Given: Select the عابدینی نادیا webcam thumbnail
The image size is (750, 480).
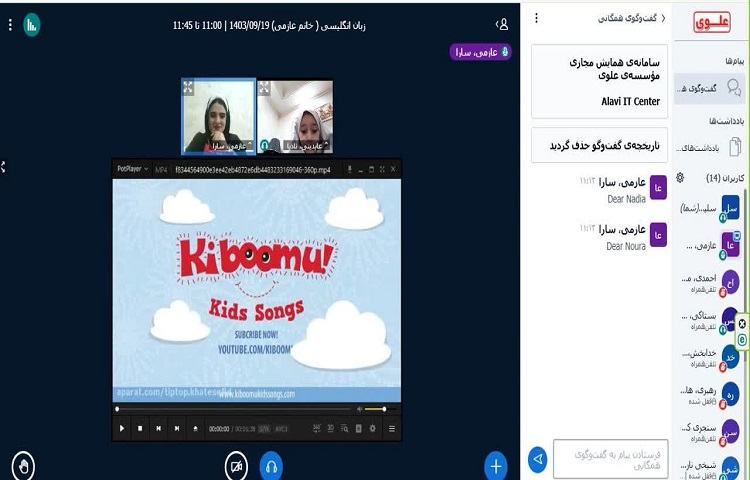Looking at the screenshot, I should [x=295, y=117].
